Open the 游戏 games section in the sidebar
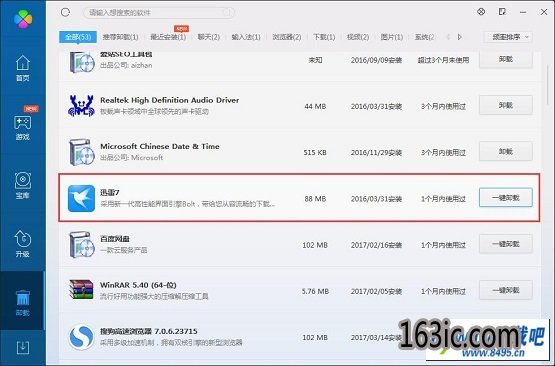The width and height of the screenshot is (555, 366). coord(23,127)
